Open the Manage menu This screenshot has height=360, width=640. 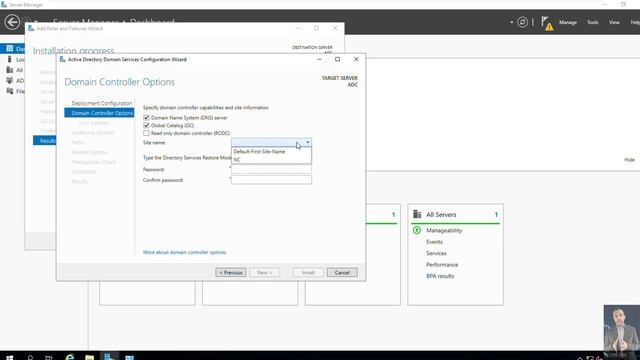(x=568, y=22)
